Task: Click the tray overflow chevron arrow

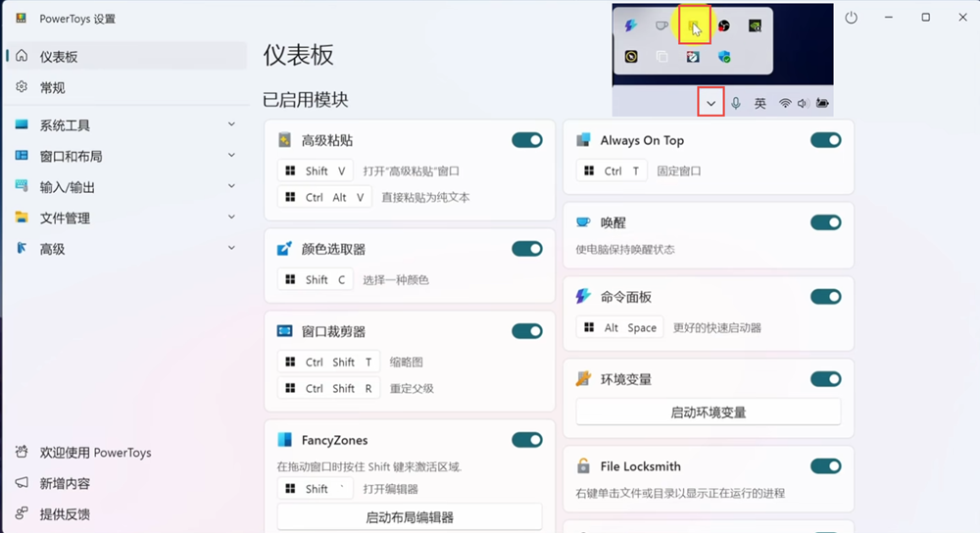Action: 710,103
